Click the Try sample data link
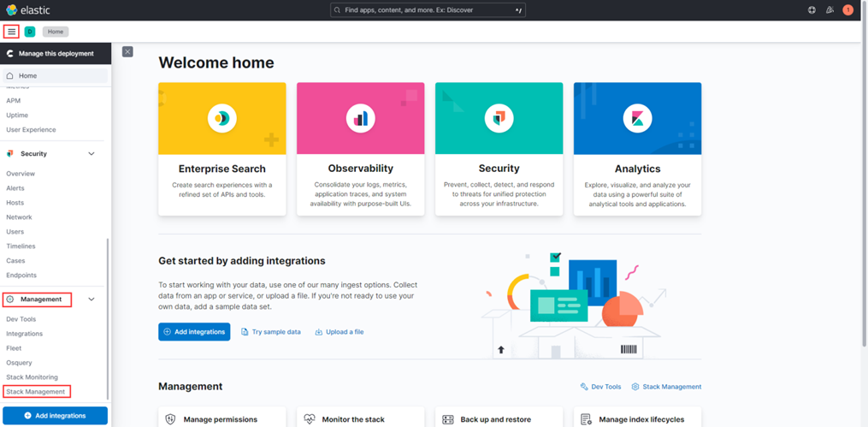The width and height of the screenshot is (868, 427). [271, 332]
